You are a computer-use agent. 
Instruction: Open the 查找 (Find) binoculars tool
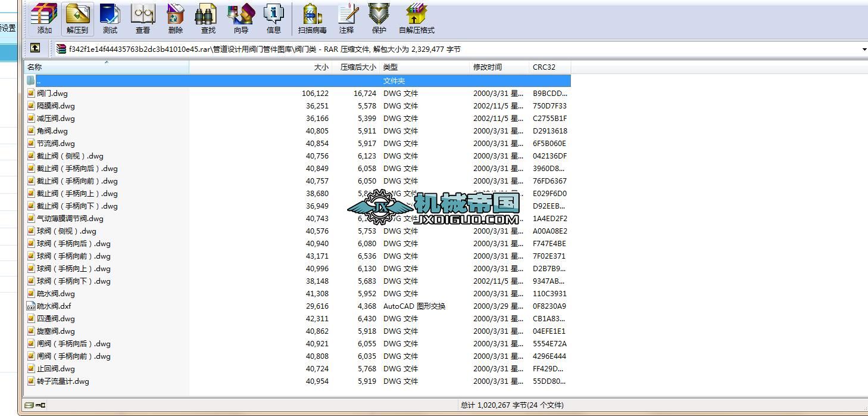point(208,18)
